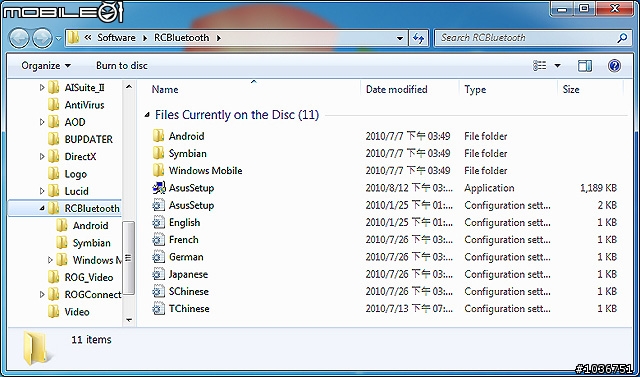Click RCBluetooth in address breadcrumb

181,38
